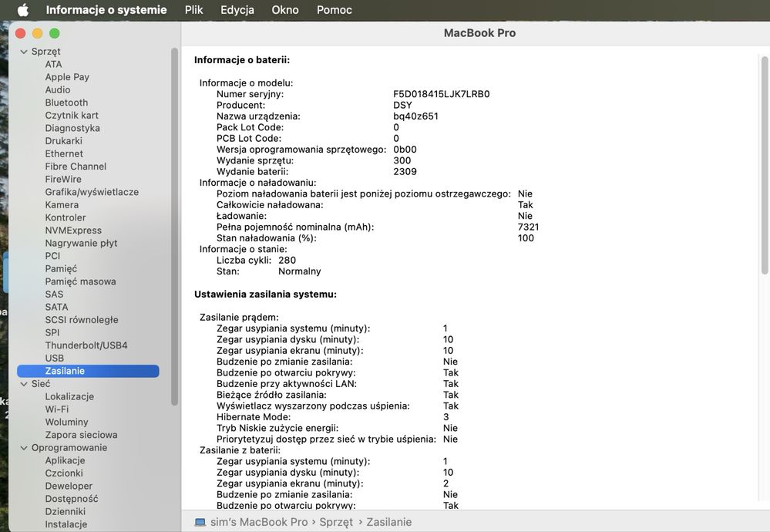Open the Plik menu
The height and width of the screenshot is (532, 770).
point(193,10)
